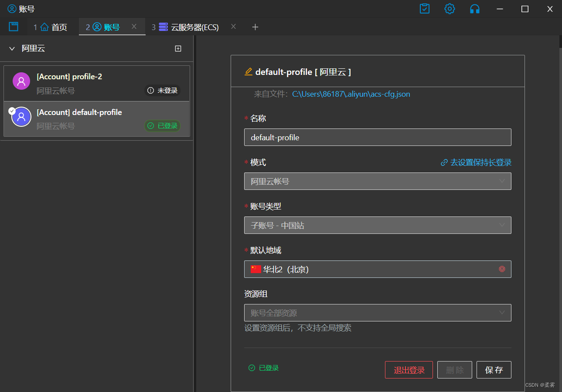Open the 资源组 dropdown

click(378, 313)
